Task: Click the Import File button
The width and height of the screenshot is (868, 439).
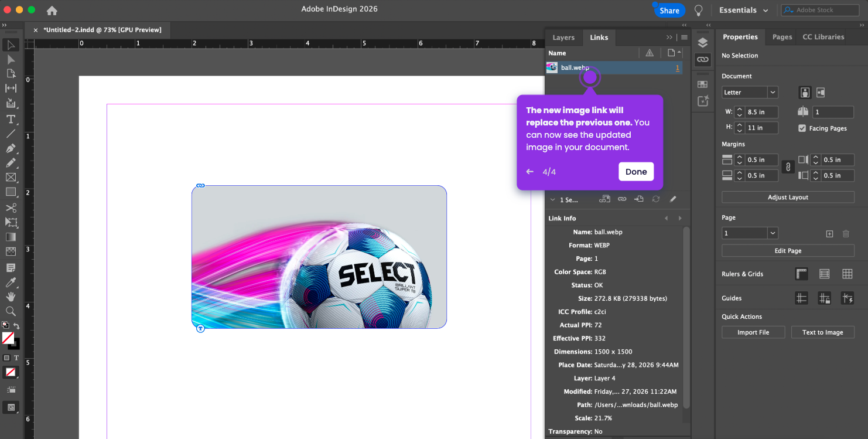Action: [x=753, y=332]
